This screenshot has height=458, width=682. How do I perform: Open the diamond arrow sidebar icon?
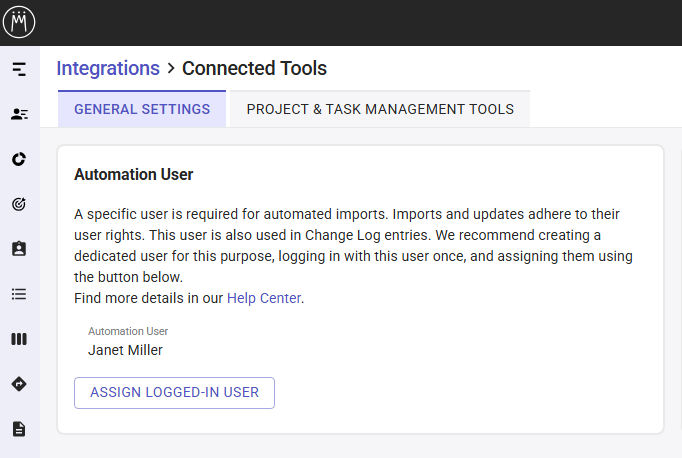[x=19, y=384]
